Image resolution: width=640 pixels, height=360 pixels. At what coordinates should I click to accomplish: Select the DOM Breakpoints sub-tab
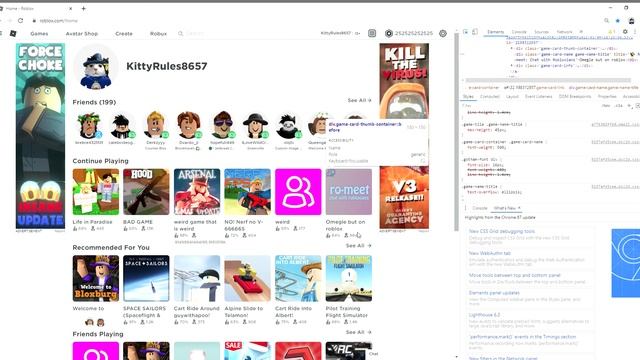click(575, 97)
